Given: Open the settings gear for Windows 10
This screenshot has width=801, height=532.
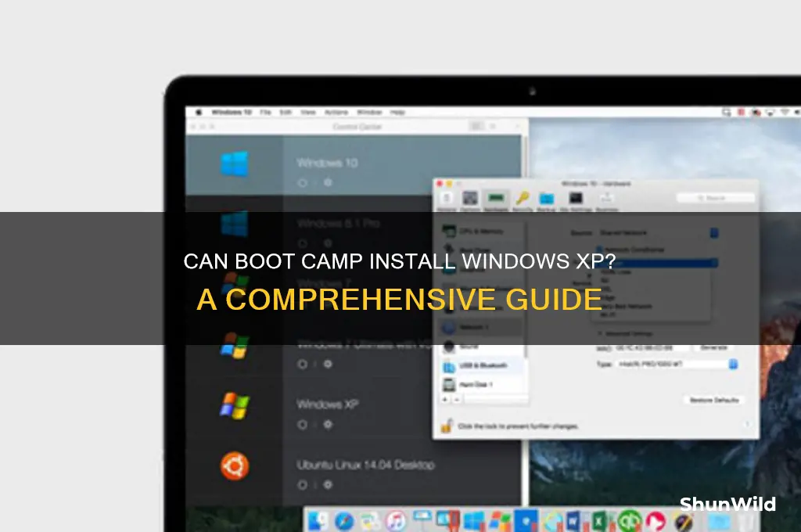Looking at the screenshot, I should click(328, 182).
